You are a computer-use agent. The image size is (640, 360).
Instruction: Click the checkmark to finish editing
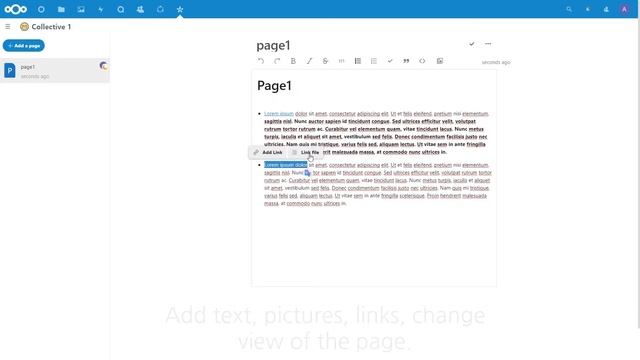click(x=471, y=44)
